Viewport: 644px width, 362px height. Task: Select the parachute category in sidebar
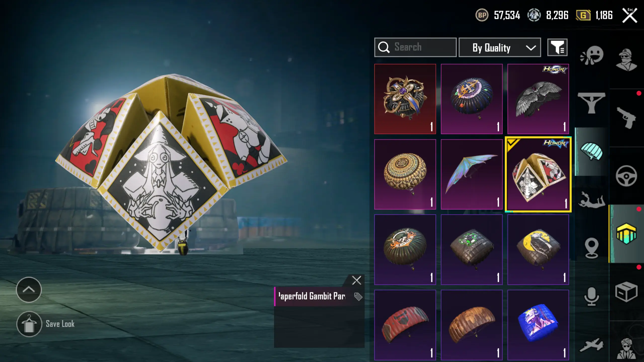591,151
